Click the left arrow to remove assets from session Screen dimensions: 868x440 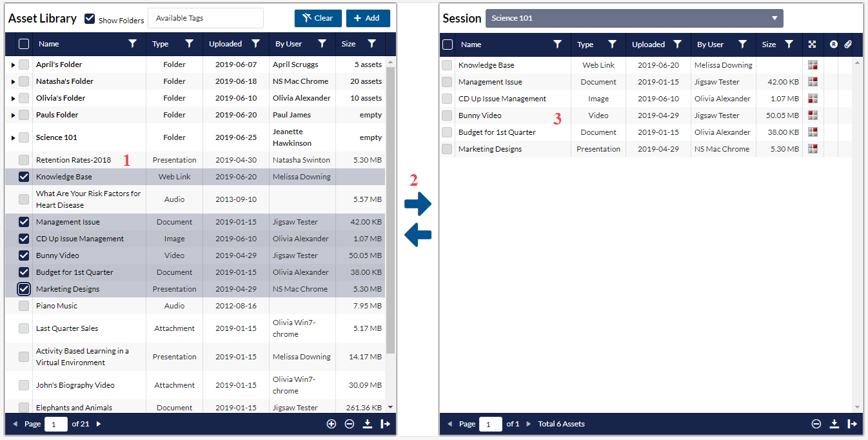pos(417,235)
